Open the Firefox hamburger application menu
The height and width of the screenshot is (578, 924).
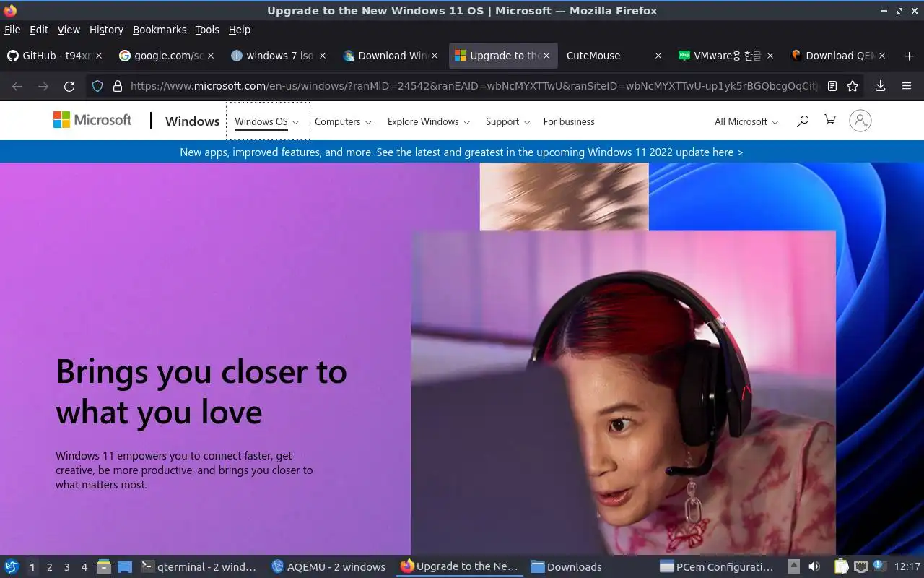pyautogui.click(x=907, y=86)
